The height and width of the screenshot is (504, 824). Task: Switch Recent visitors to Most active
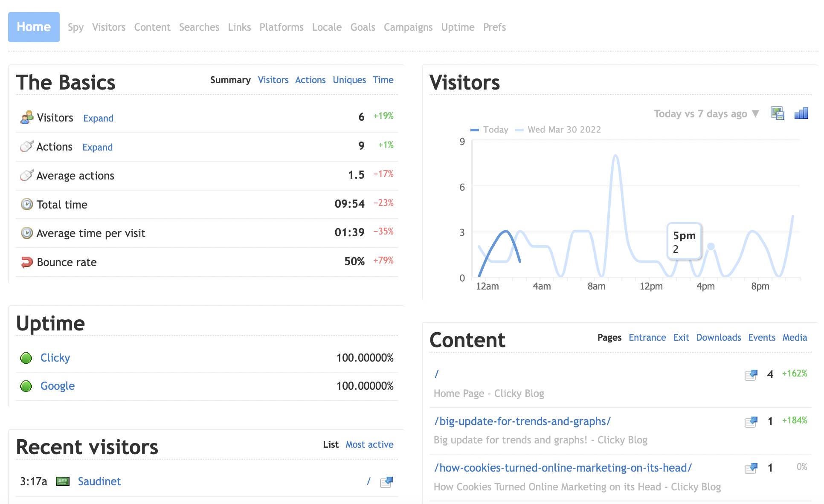click(x=369, y=445)
